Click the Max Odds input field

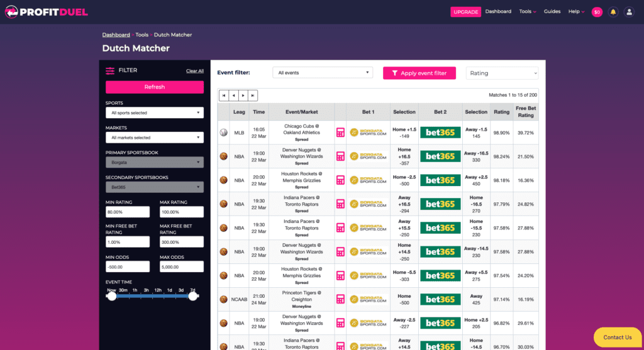(x=182, y=266)
